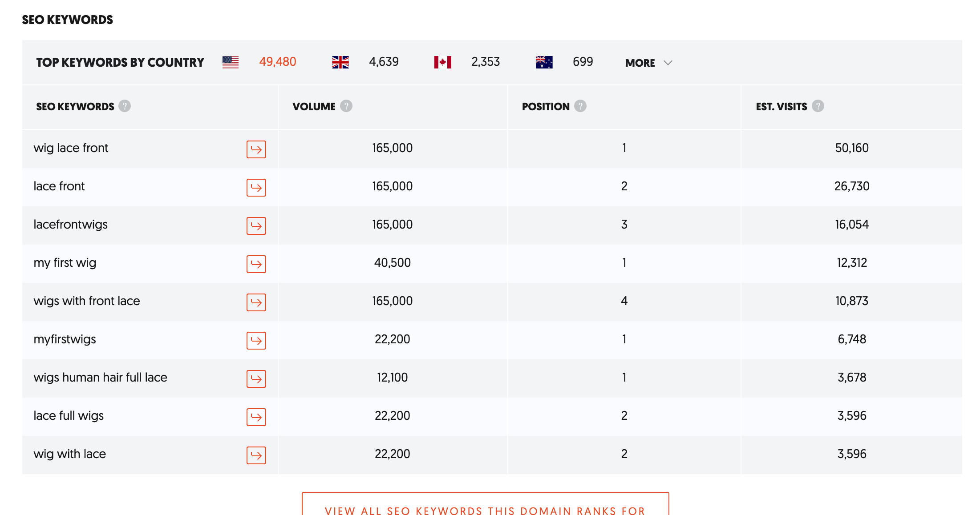Open arrow icon for 'lace front' keyword row
Viewport: 980px width, 515px height.
pyautogui.click(x=256, y=188)
